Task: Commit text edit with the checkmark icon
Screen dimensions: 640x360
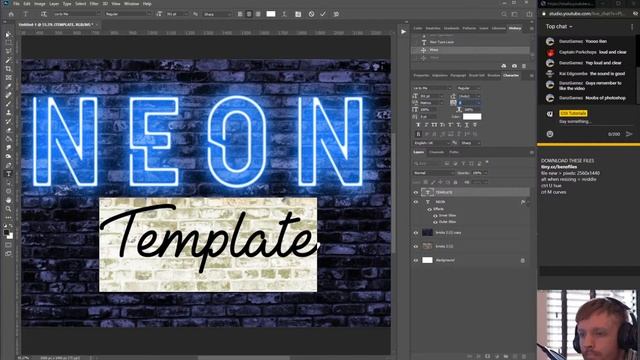Action: pyautogui.click(x=323, y=14)
